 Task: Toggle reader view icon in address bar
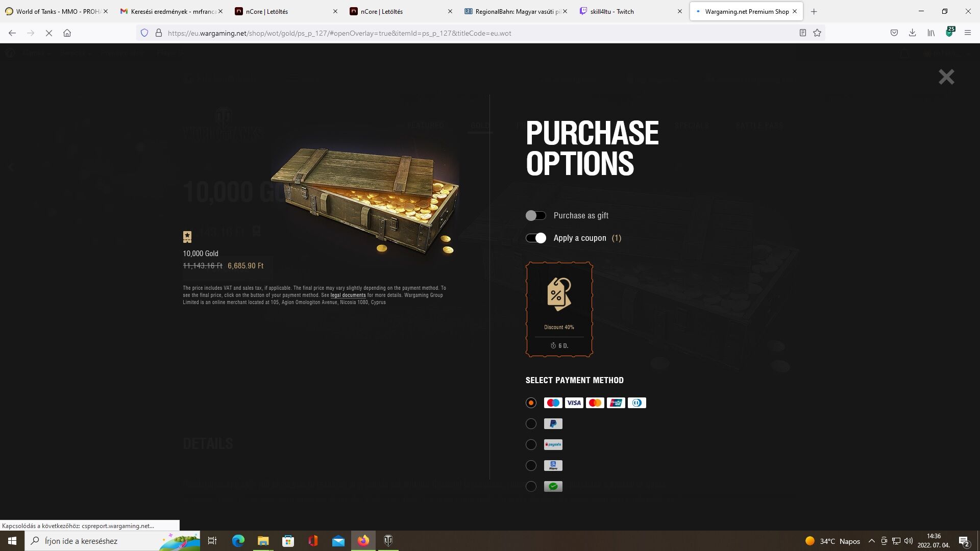pos(802,33)
